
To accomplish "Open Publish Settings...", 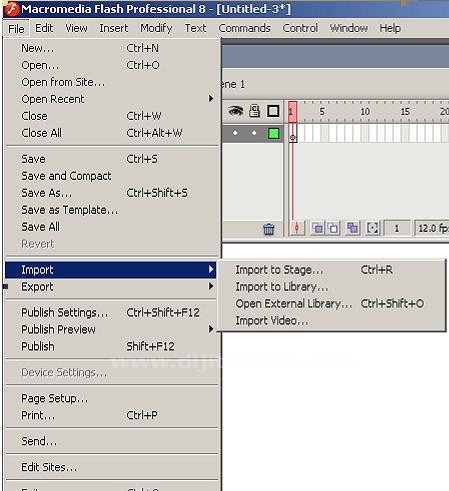I will [x=111, y=313].
